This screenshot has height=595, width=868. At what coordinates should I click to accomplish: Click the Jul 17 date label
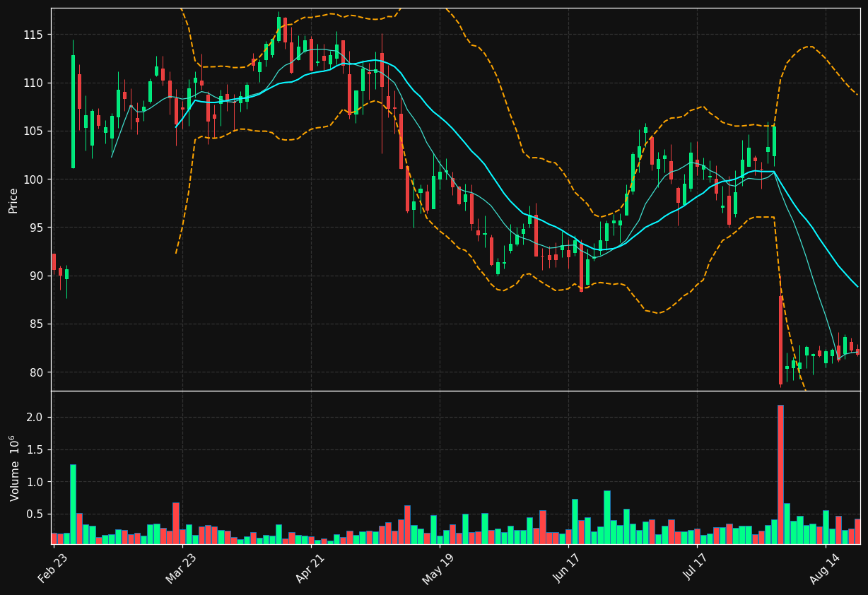pos(696,566)
